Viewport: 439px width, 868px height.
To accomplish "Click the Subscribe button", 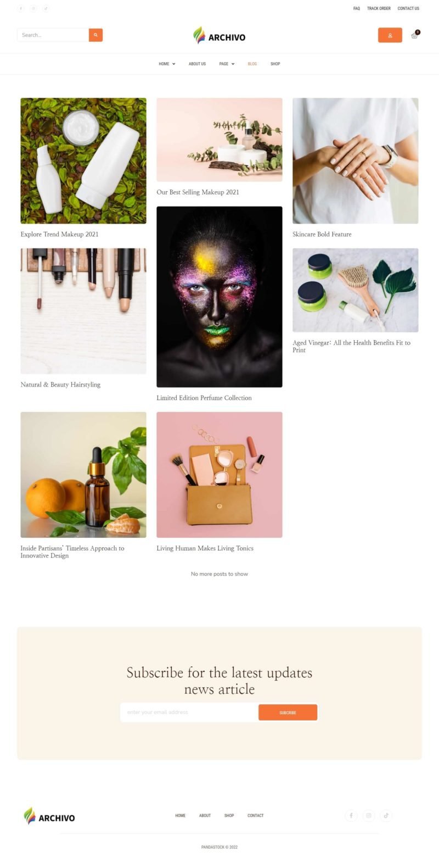I will pyautogui.click(x=288, y=713).
